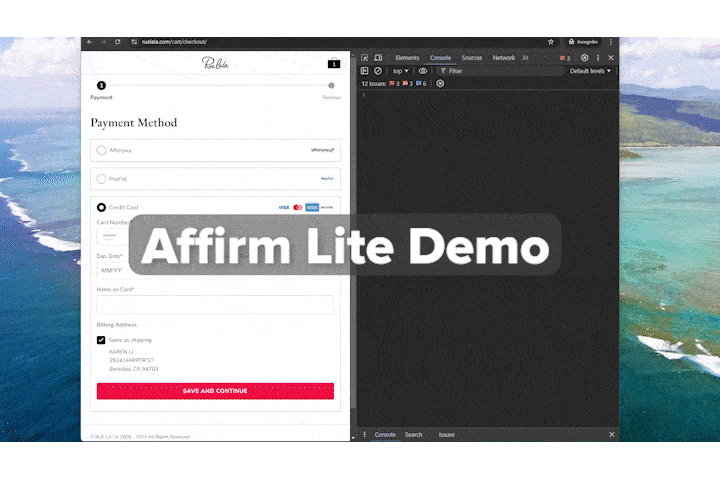Toggle the device toolbar icon in DevTools

point(378,58)
